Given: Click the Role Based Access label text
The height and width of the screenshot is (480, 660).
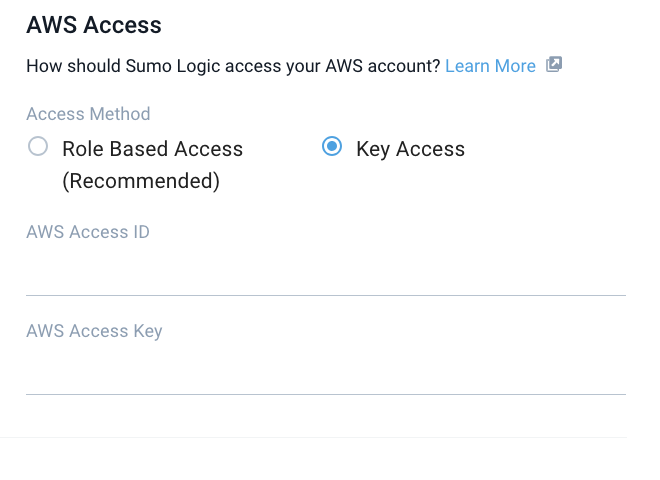Looking at the screenshot, I should click(x=152, y=149).
